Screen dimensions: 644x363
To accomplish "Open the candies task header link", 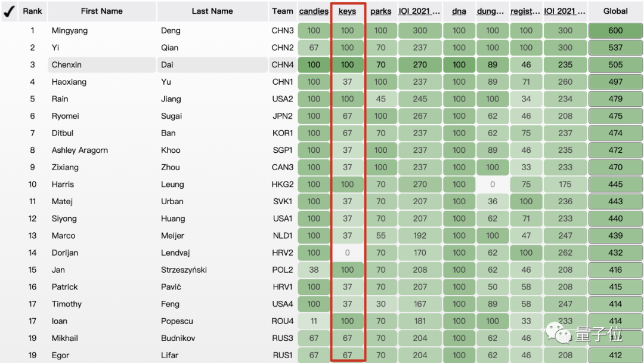I will (x=314, y=11).
